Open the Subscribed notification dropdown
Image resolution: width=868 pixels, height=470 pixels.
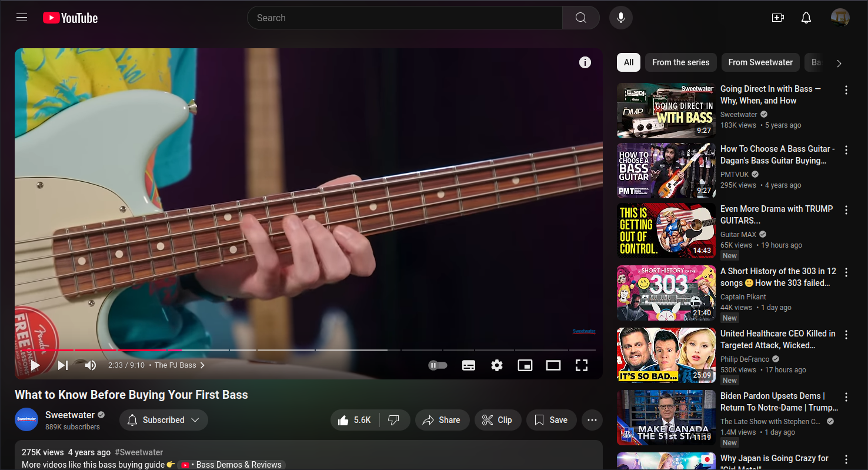tap(163, 420)
